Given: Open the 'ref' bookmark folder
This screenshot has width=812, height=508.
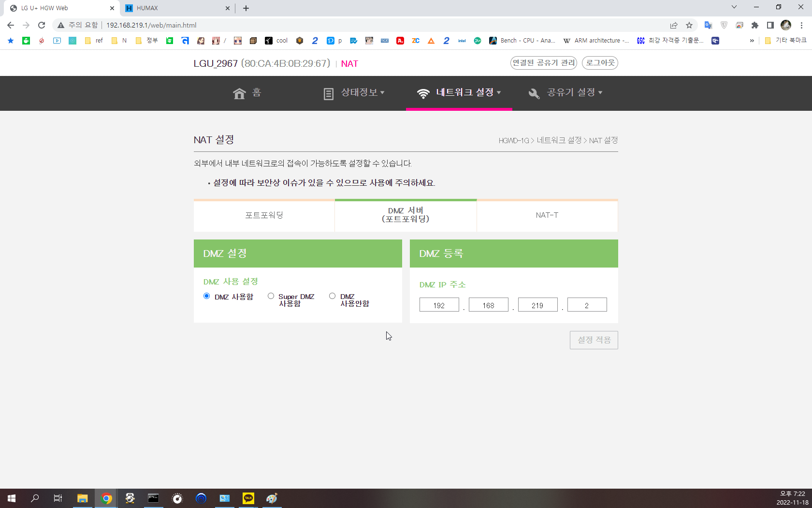Looking at the screenshot, I should (94, 41).
